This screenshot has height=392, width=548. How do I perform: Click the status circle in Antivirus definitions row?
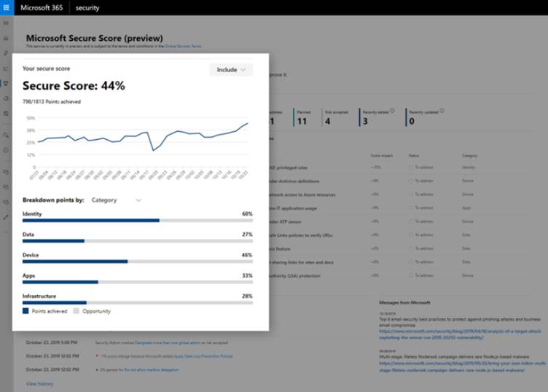411,181
